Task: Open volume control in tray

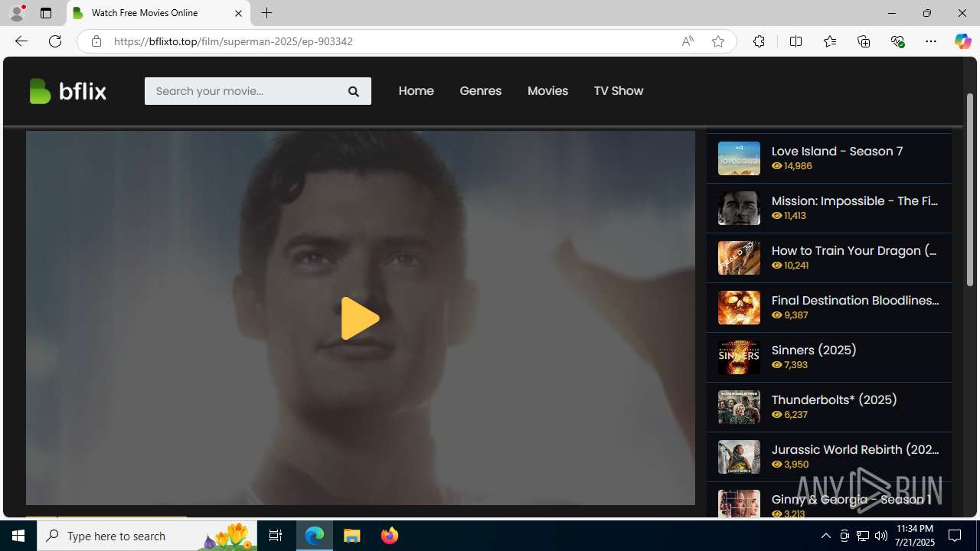Action: [881, 536]
